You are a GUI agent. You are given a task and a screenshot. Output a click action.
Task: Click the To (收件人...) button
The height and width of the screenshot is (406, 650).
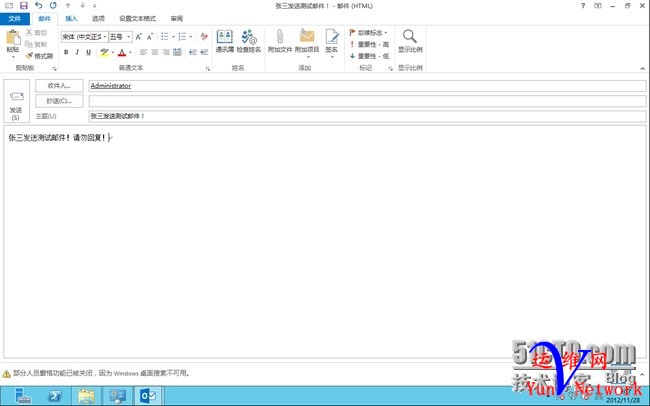pyautogui.click(x=59, y=86)
